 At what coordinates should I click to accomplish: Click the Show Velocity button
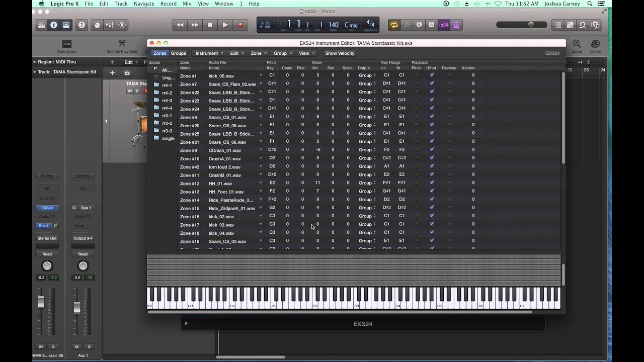click(340, 53)
